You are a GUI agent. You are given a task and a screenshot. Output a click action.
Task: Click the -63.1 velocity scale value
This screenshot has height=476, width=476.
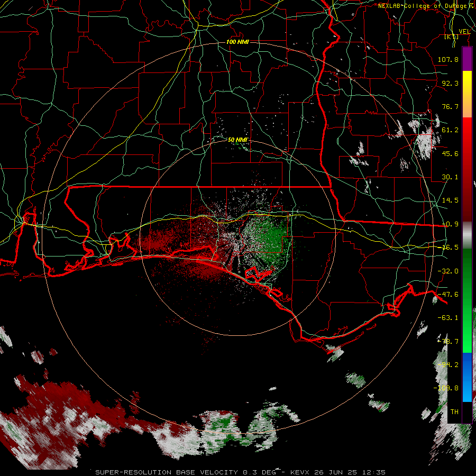[x=448, y=318]
